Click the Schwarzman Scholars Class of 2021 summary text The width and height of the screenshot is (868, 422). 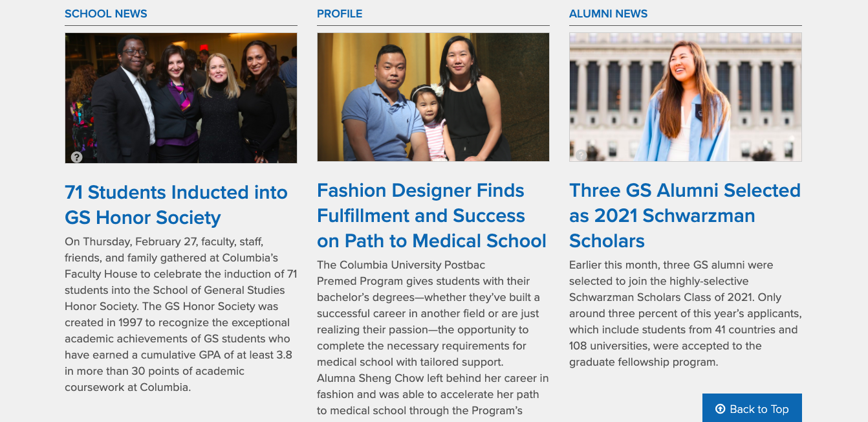click(x=685, y=313)
